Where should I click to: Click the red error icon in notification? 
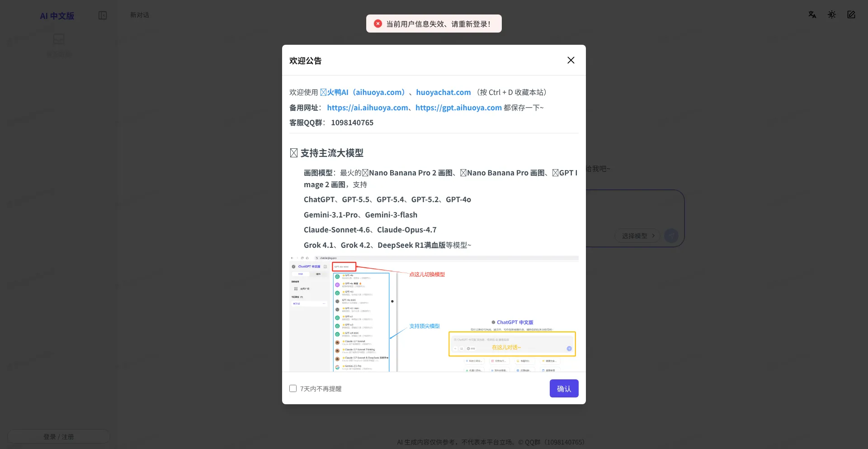pyautogui.click(x=378, y=24)
